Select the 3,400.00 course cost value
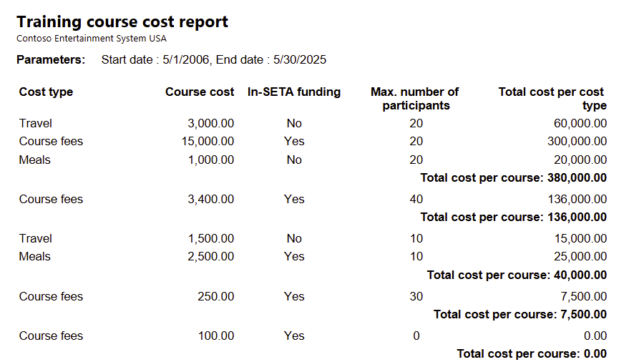The image size is (644, 362). coord(210,200)
